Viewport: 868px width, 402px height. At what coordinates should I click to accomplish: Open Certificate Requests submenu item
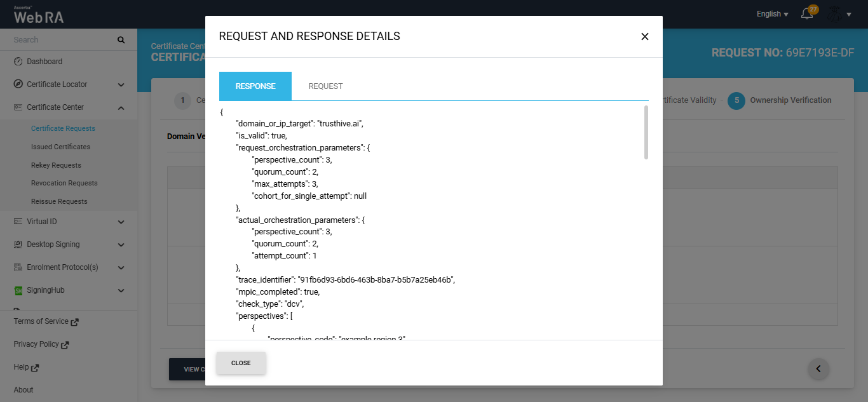[x=63, y=128]
